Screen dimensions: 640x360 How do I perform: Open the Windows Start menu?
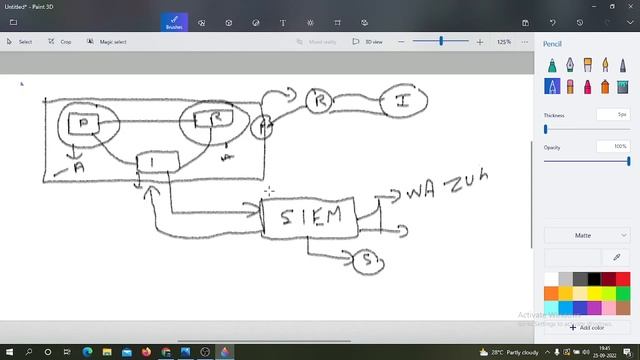(x=9, y=352)
